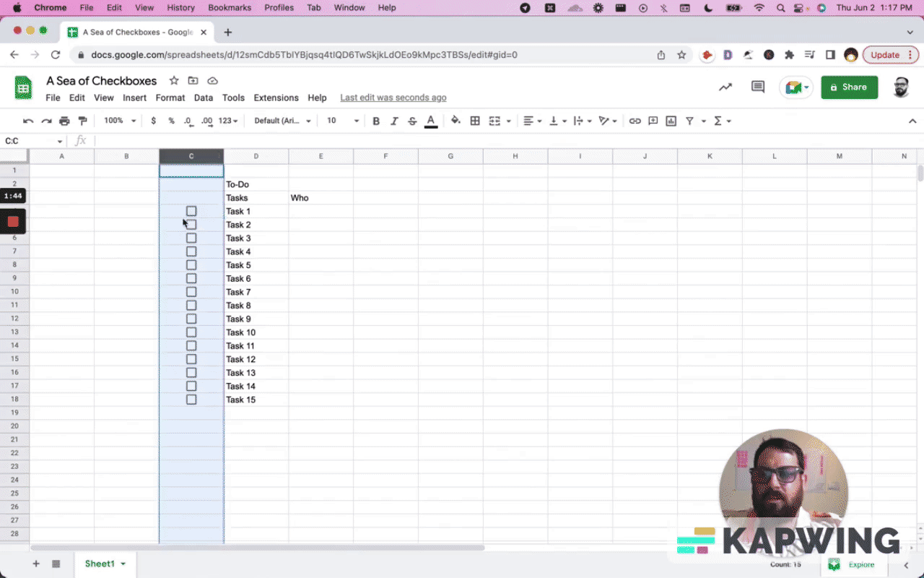This screenshot has height=578, width=924.
Task: Open the font family dropdown
Action: click(282, 121)
